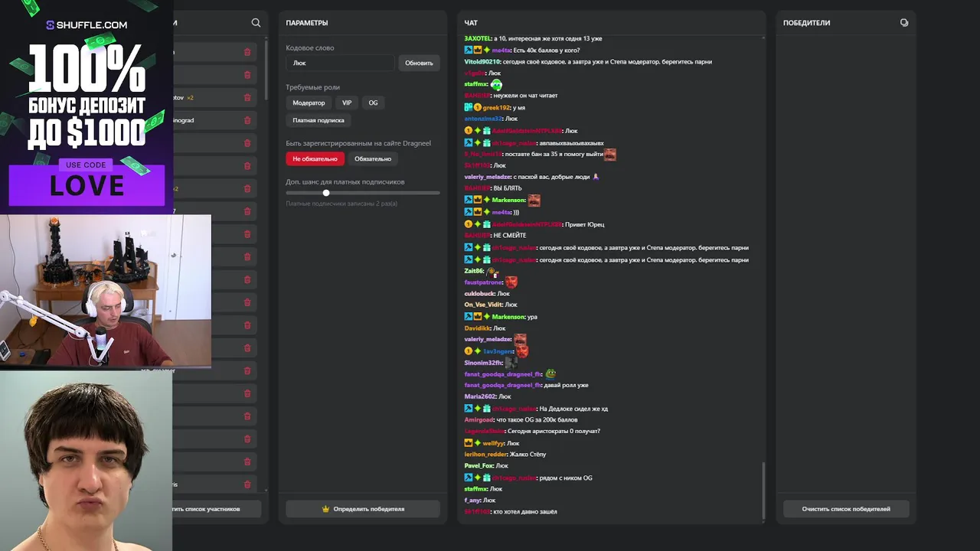Click the bottom-most visible trash icon in participants list

click(247, 484)
